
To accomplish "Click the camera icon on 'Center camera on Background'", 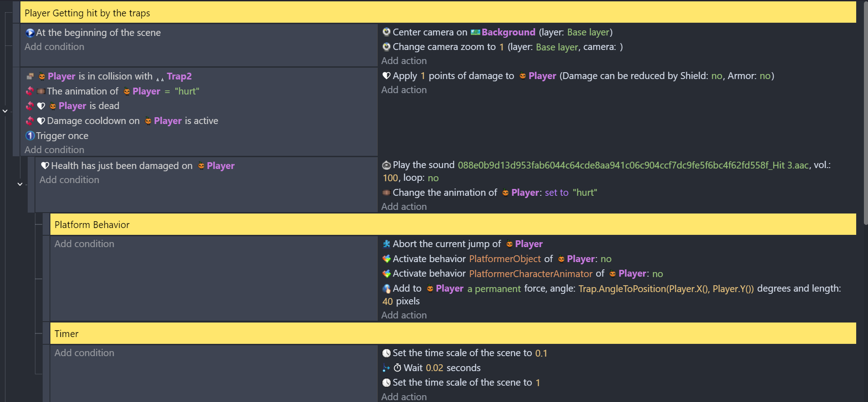I will [386, 32].
